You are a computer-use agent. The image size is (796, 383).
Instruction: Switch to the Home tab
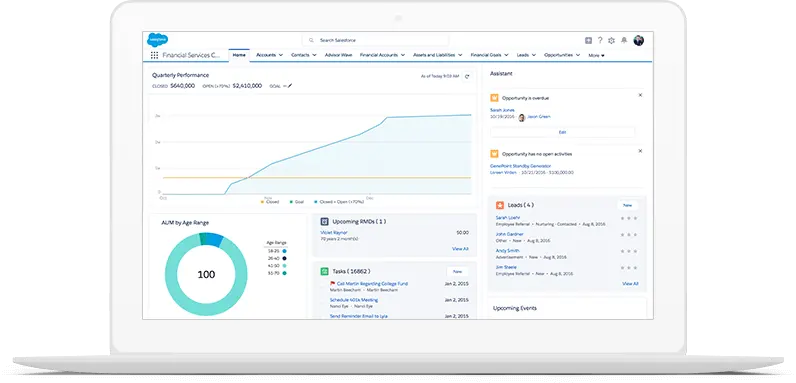click(239, 55)
